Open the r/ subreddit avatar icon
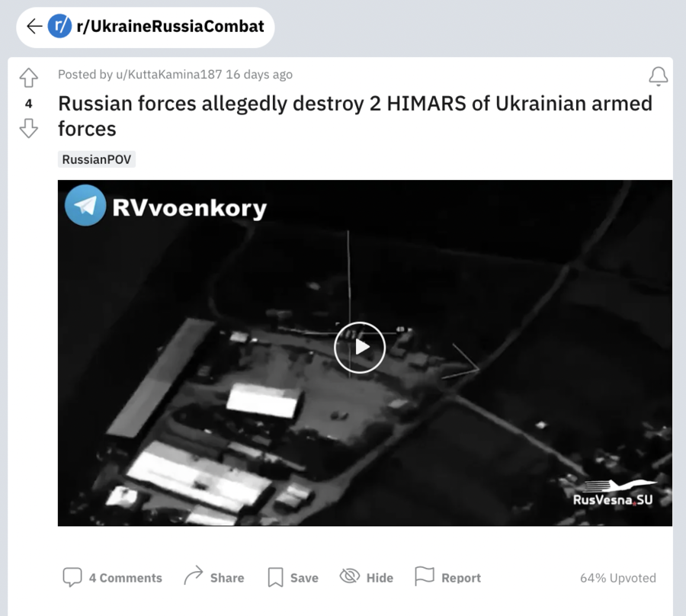The width and height of the screenshot is (686, 616). point(59,26)
